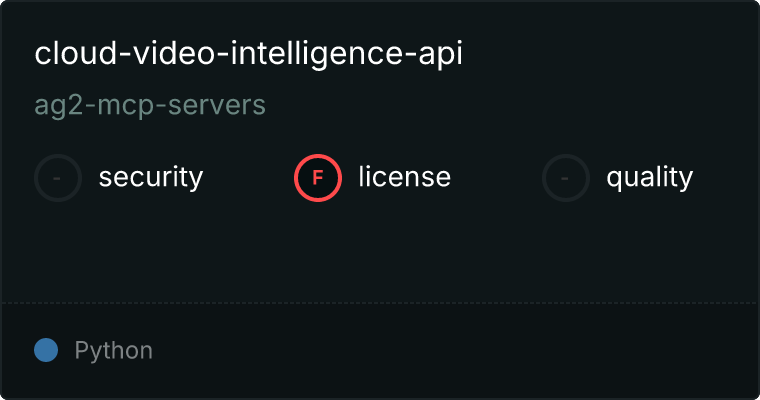Open the cloud-video-intelligence-api title link
Image resolution: width=760 pixels, height=400 pixels.
click(x=248, y=55)
